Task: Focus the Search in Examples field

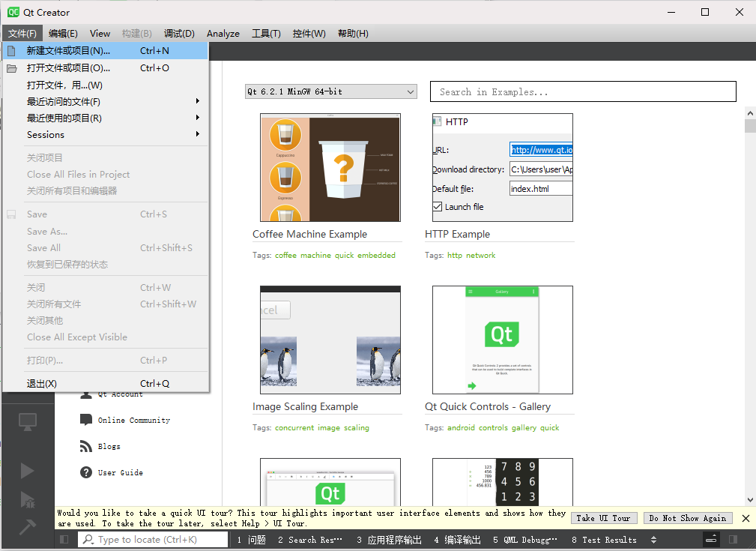Action: [x=583, y=91]
